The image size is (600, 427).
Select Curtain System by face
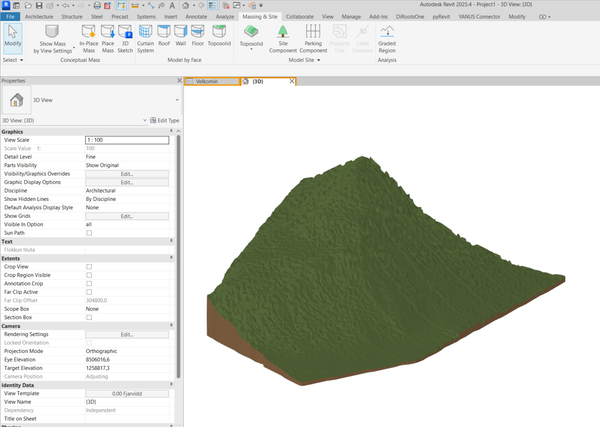tap(145, 39)
